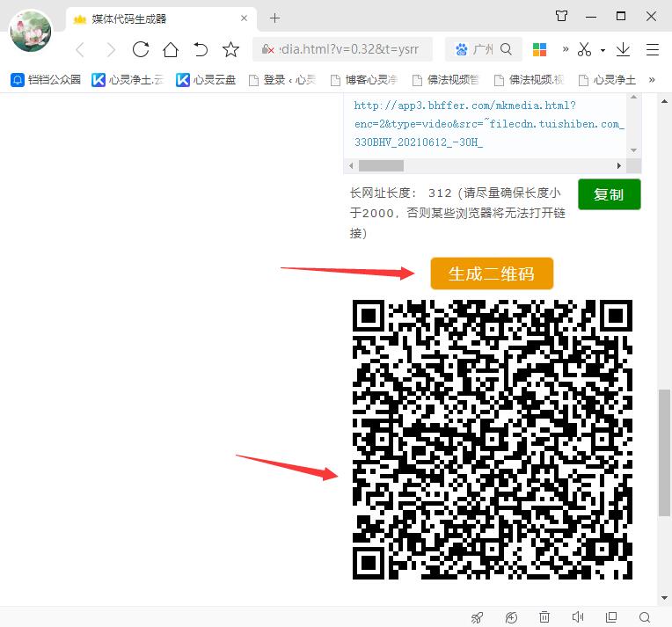Screen dimensions: 672x627
Task: Close the 媒体代码生成器 tab
Action: [244, 18]
